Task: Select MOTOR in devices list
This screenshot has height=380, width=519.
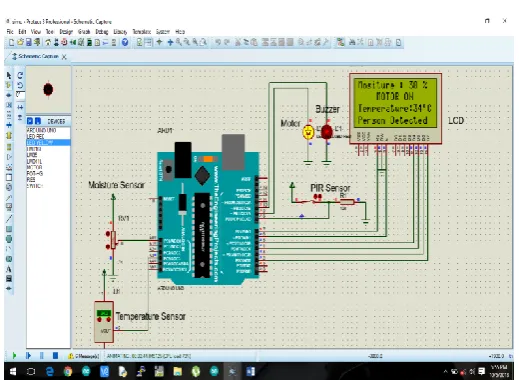Action: point(34,167)
